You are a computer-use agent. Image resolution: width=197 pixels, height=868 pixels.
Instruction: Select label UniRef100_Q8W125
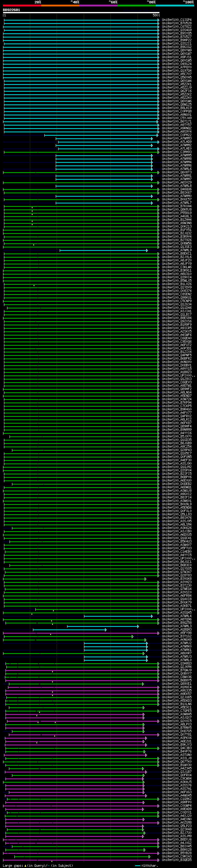point(176,104)
